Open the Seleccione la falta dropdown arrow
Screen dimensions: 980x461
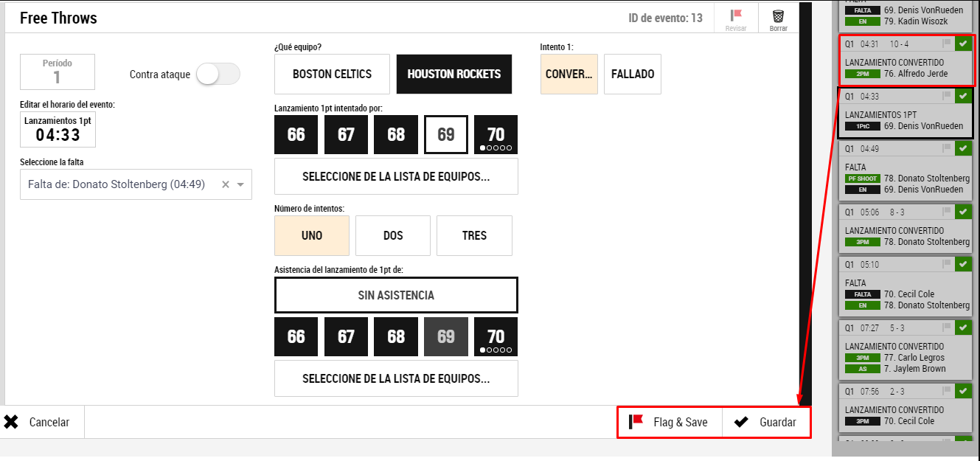click(240, 184)
